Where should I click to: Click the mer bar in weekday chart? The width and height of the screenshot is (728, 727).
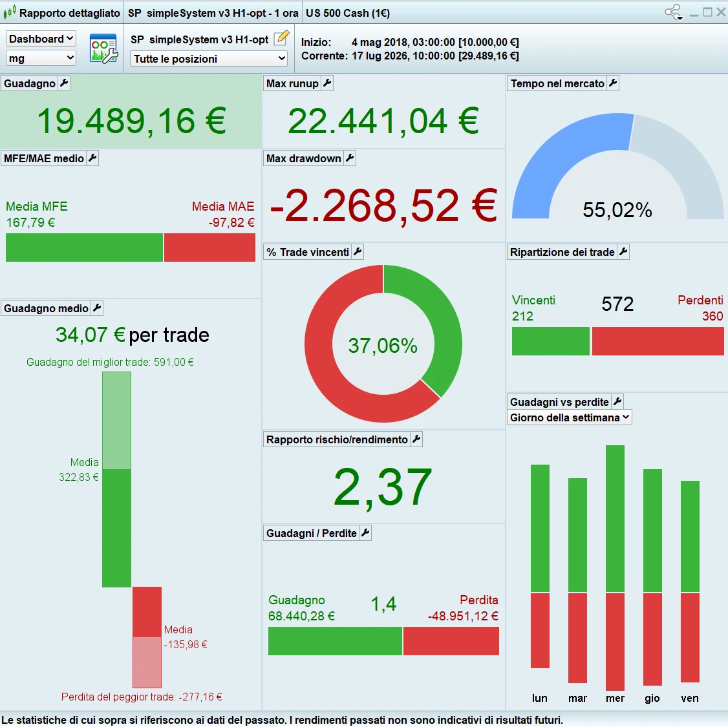coord(615,567)
